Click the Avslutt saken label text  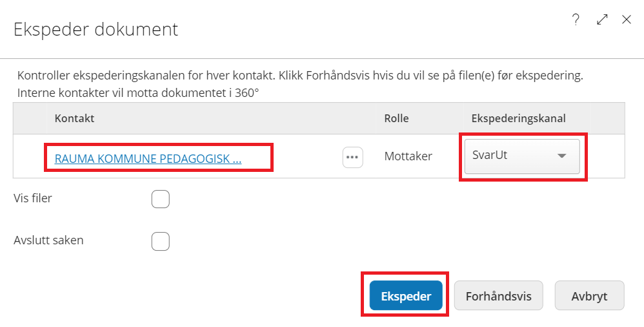coord(48,240)
